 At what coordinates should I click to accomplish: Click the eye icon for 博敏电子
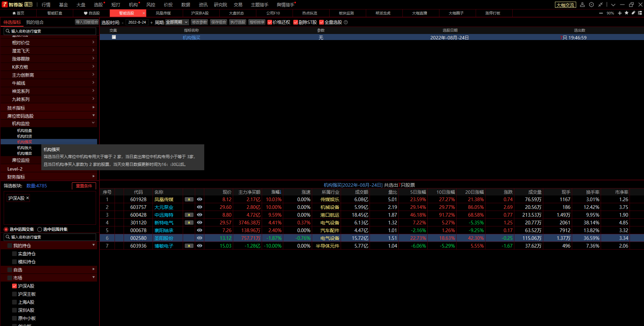pos(200,246)
